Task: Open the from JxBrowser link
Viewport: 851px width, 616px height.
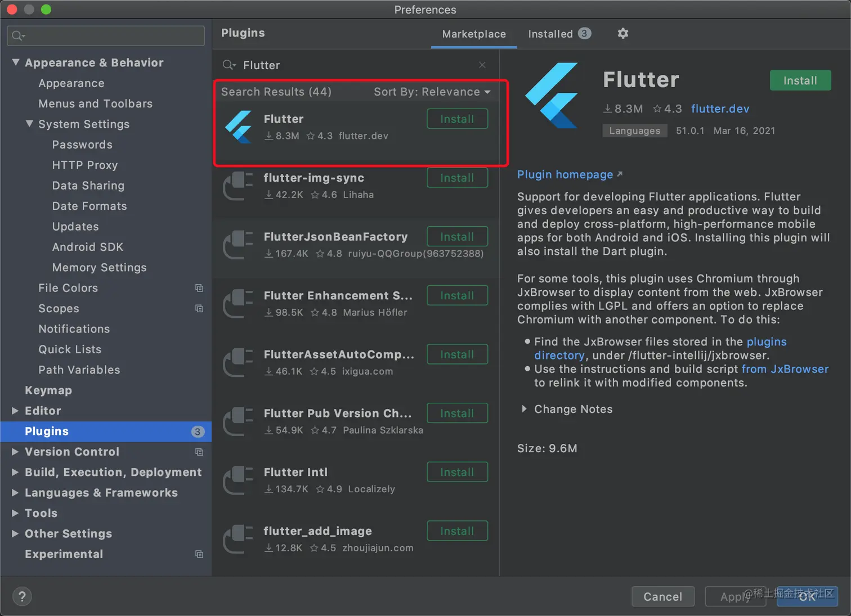Action: pos(785,369)
